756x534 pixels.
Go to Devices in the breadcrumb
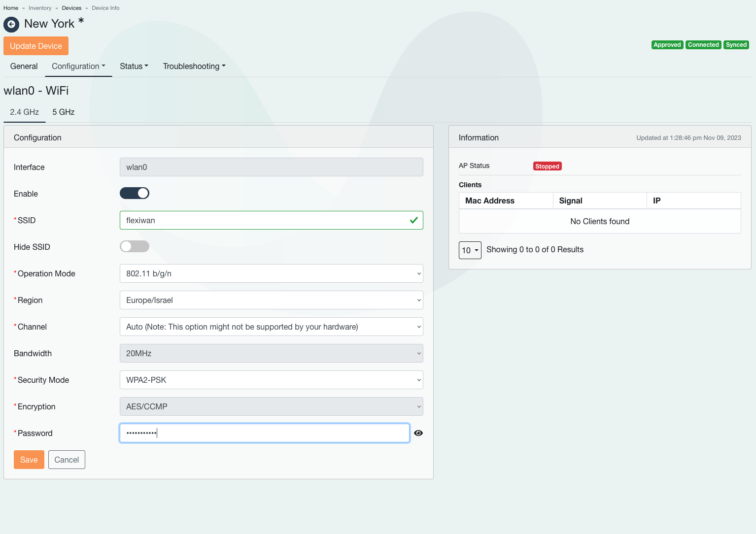71,8
